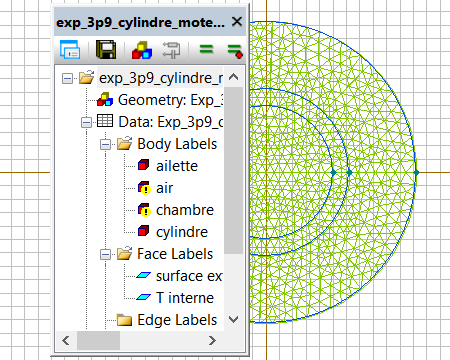Click the table icon beside Data
The height and width of the screenshot is (360, 450).
(x=105, y=121)
